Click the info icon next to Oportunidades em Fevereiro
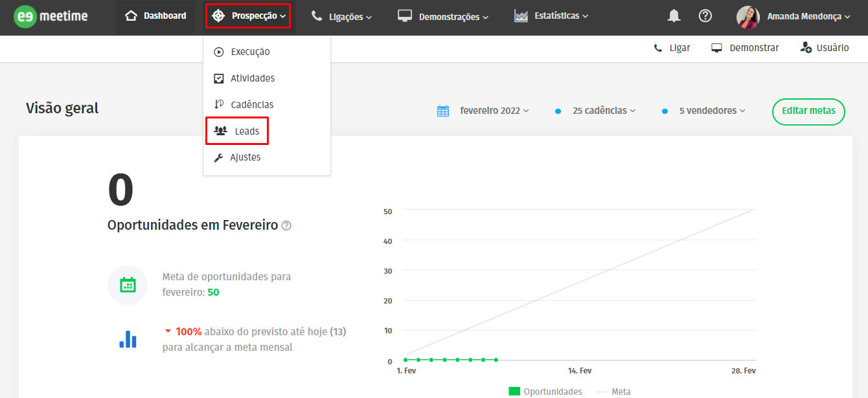868x398 pixels. 286,226
